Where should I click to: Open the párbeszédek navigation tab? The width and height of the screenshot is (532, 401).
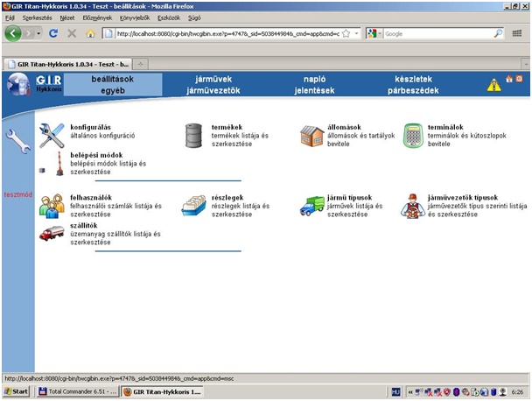[x=414, y=91]
